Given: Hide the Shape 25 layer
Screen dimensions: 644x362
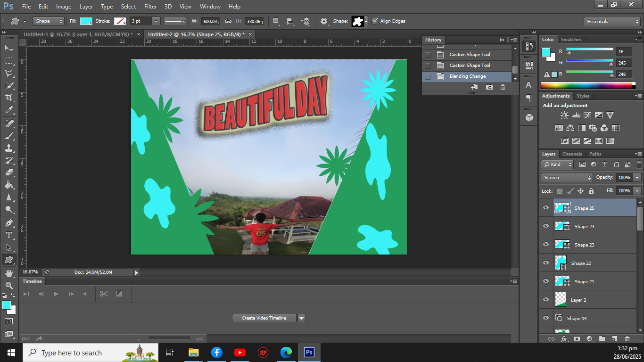Looking at the screenshot, I should point(546,208).
